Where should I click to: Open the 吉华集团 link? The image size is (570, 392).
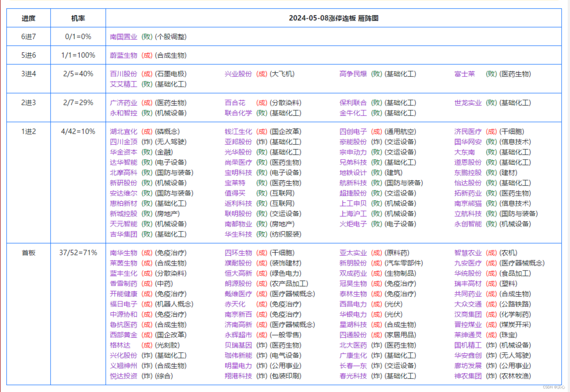click(123, 234)
